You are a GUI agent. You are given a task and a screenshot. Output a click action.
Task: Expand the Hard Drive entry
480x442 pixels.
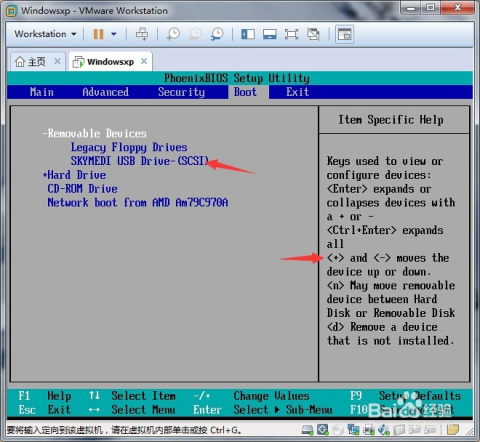tap(74, 175)
